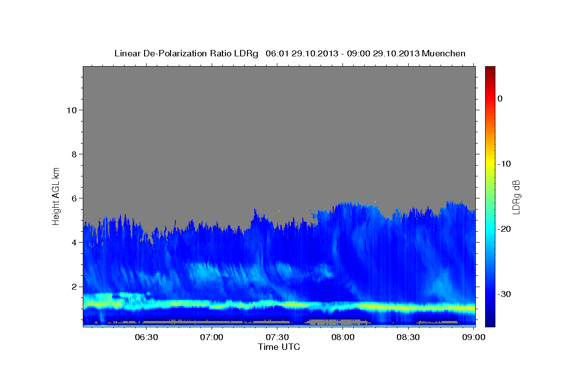Click the '08:30' time tick label

coord(408,337)
